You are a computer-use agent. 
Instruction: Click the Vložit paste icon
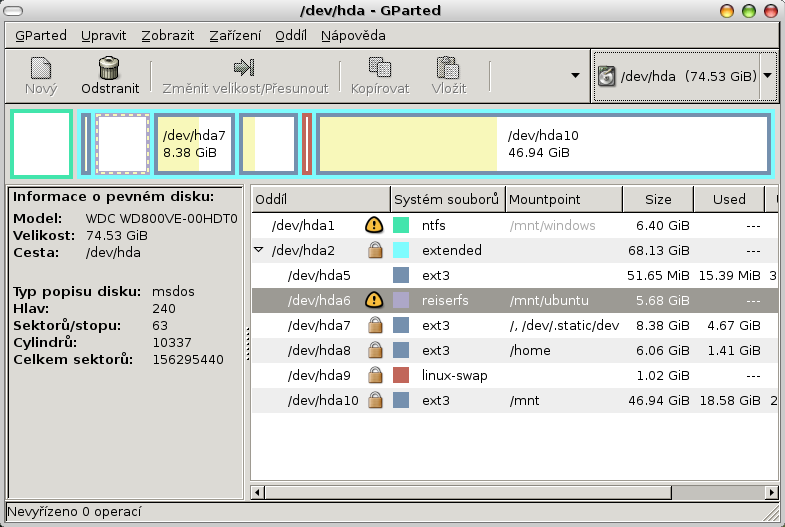[x=448, y=68]
